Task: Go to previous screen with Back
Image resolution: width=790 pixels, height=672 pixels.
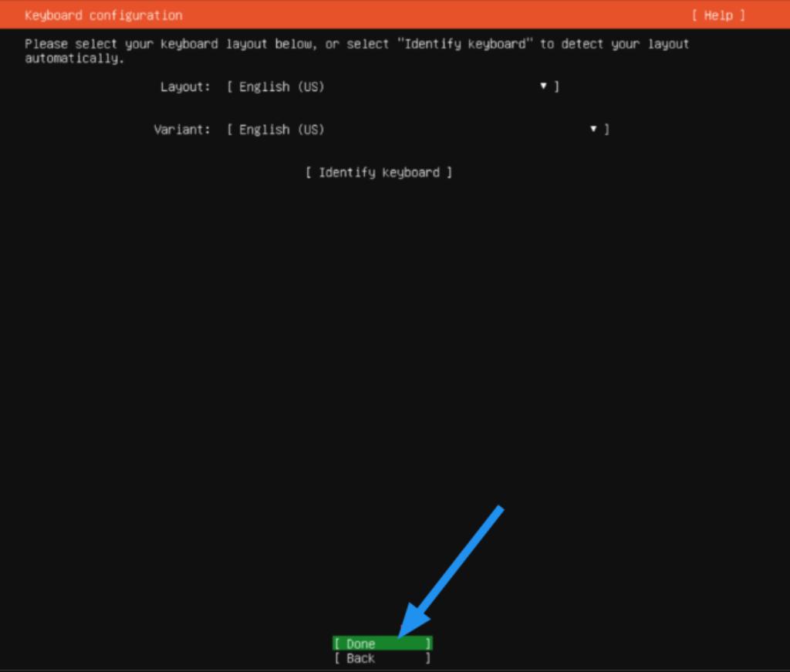Action: click(x=382, y=658)
